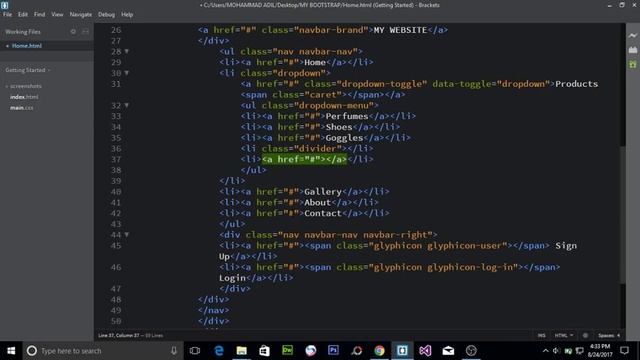
Task: Open the Action Center notifications icon
Action: 624,351
